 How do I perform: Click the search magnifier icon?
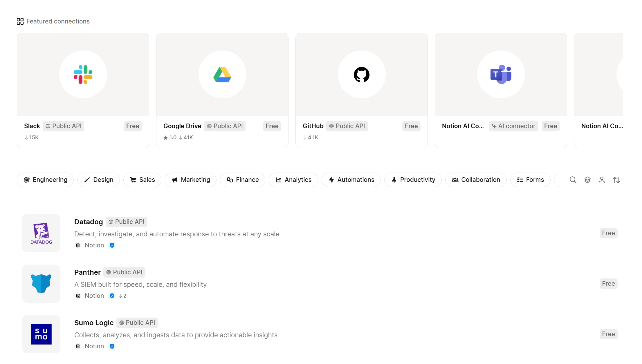573,180
